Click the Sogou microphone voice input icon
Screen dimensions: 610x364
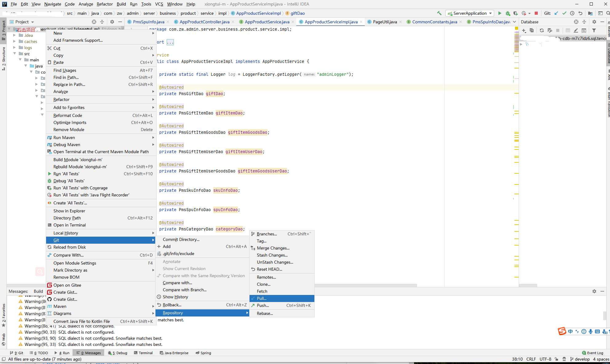[591, 331]
